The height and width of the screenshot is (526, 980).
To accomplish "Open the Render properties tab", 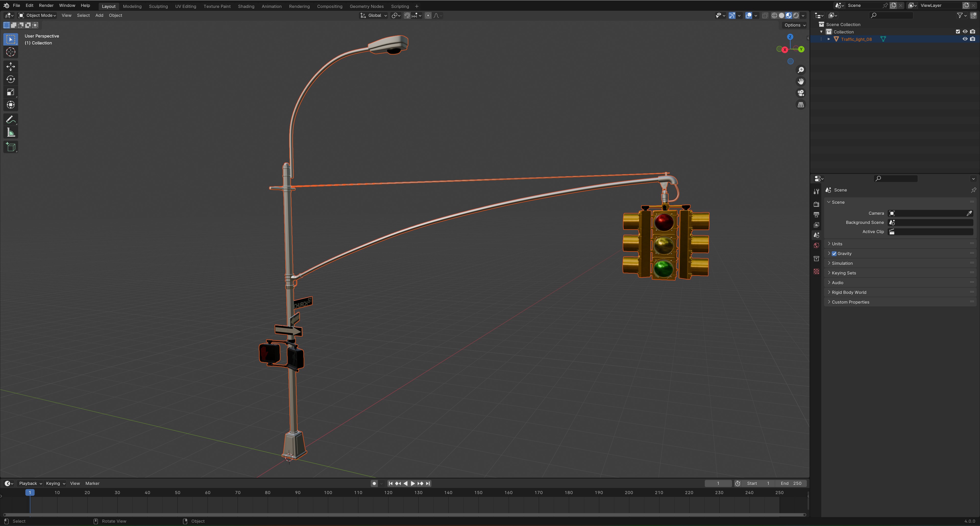I will 816,204.
